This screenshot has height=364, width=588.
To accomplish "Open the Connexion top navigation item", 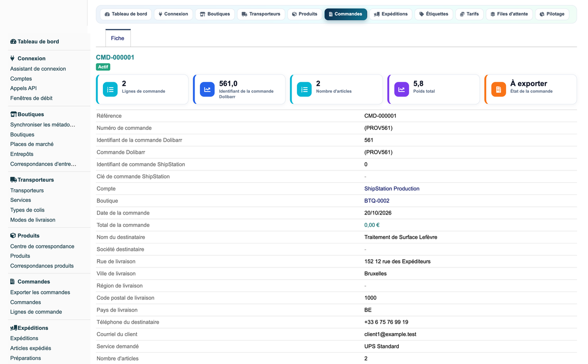I will point(173,14).
